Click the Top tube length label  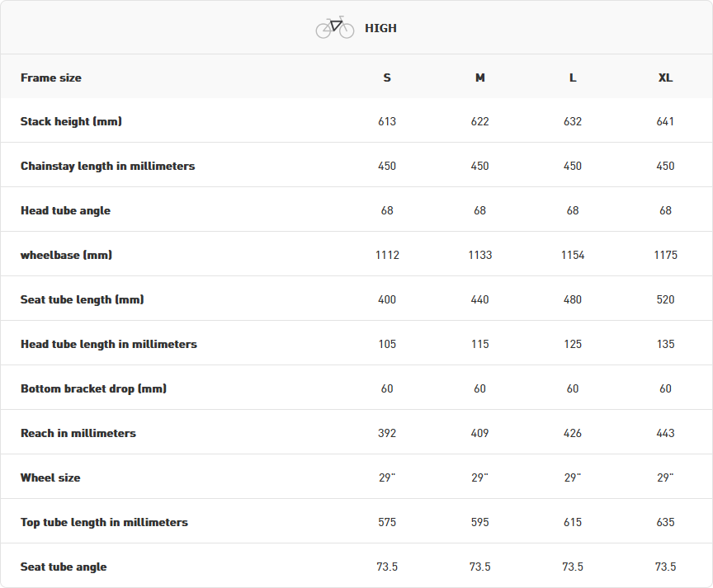tap(104, 522)
